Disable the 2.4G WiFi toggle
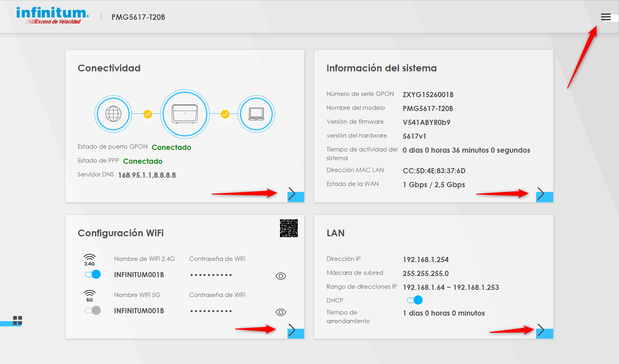Image resolution: width=619 pixels, height=364 pixels. pyautogui.click(x=93, y=274)
